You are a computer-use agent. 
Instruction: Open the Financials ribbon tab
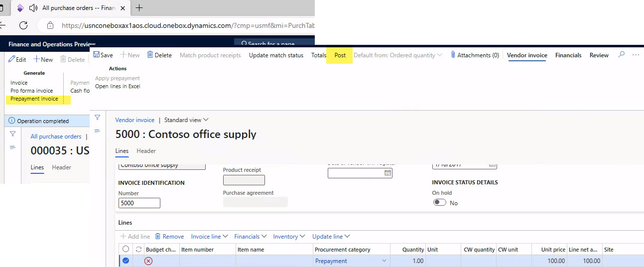[568, 55]
